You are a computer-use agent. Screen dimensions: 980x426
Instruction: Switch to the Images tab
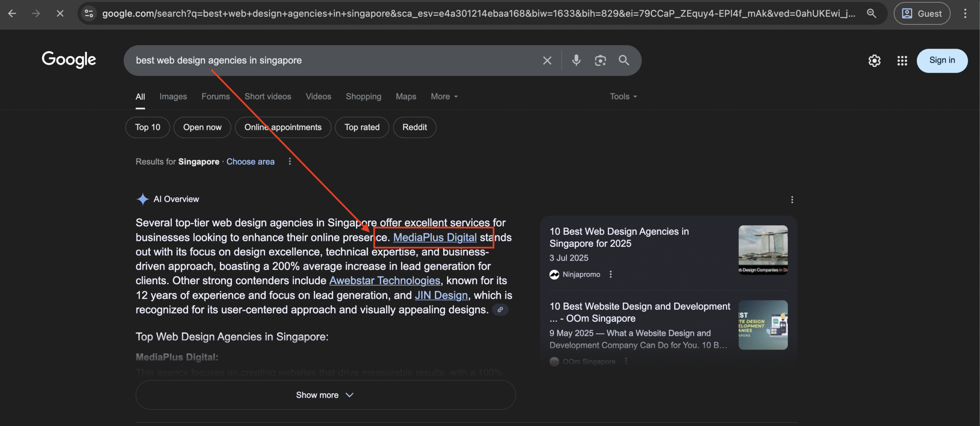pyautogui.click(x=173, y=97)
